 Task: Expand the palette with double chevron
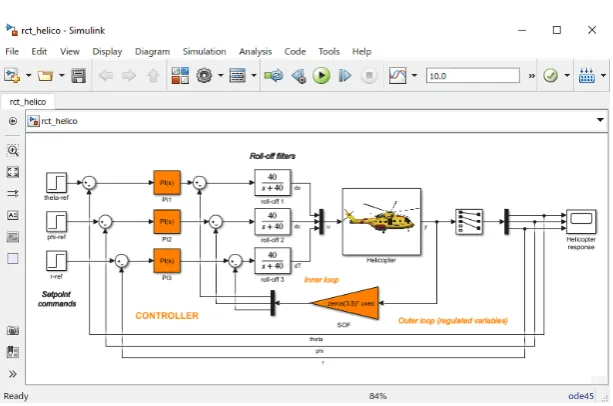(13, 374)
